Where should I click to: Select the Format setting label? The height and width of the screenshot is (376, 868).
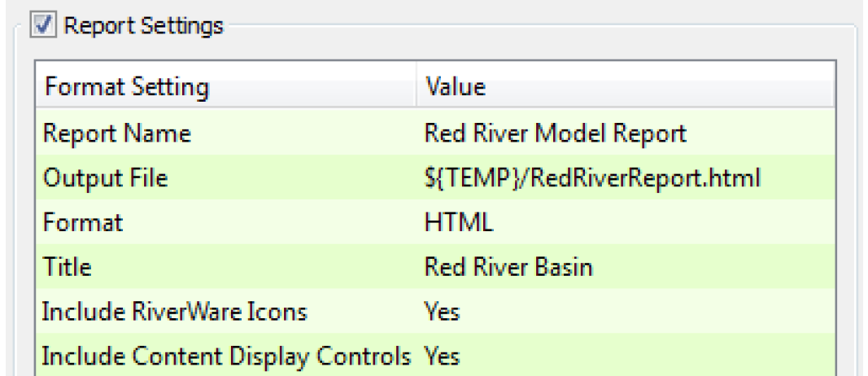click(82, 221)
